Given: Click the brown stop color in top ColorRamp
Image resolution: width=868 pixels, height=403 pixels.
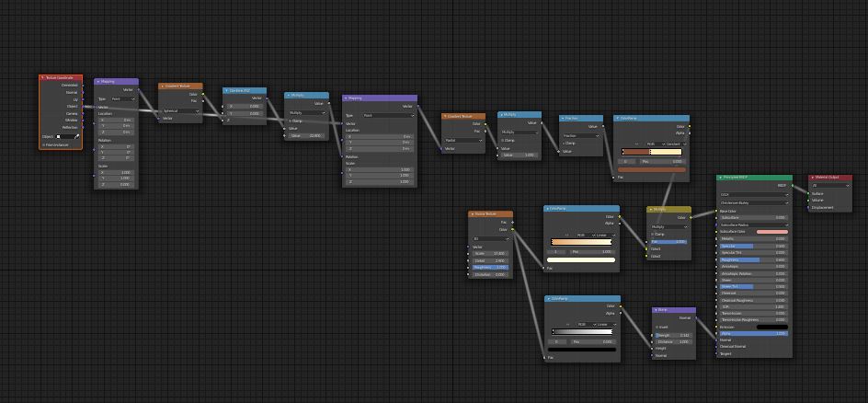Looking at the screenshot, I should [652, 169].
